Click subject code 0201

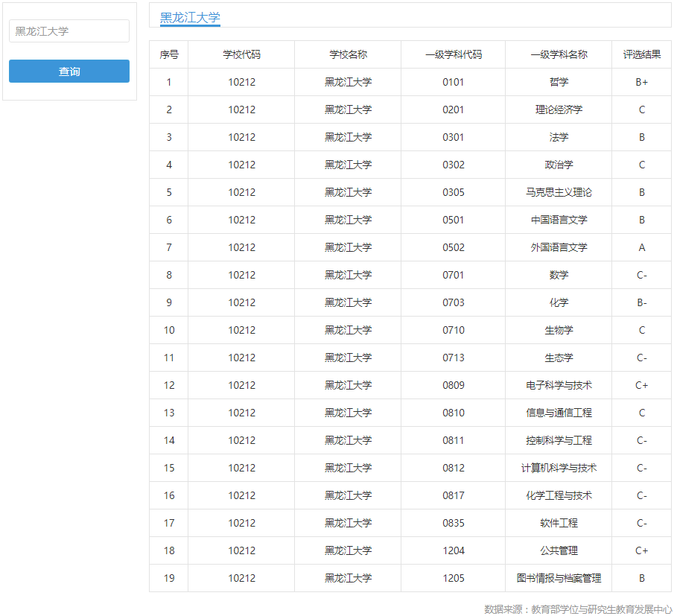454,109
